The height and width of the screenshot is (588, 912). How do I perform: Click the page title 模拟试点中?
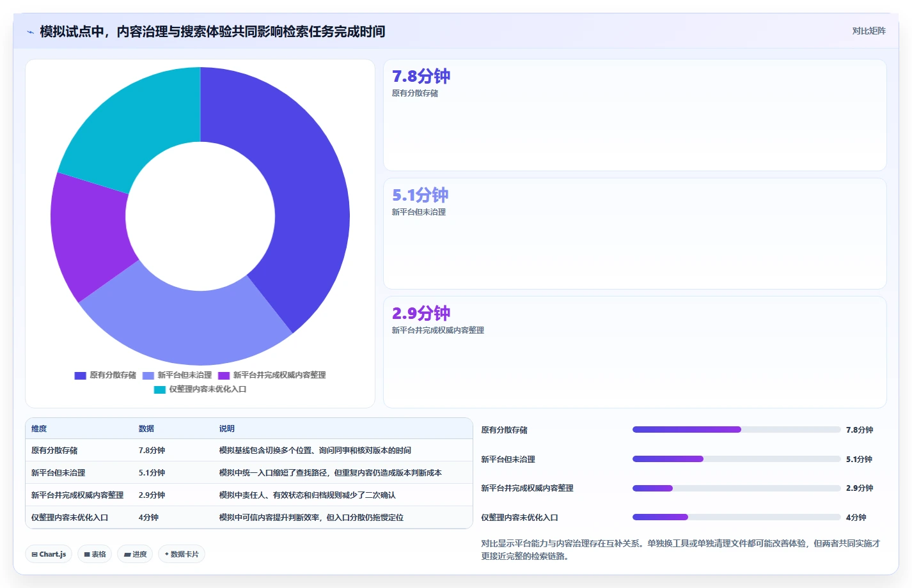212,31
